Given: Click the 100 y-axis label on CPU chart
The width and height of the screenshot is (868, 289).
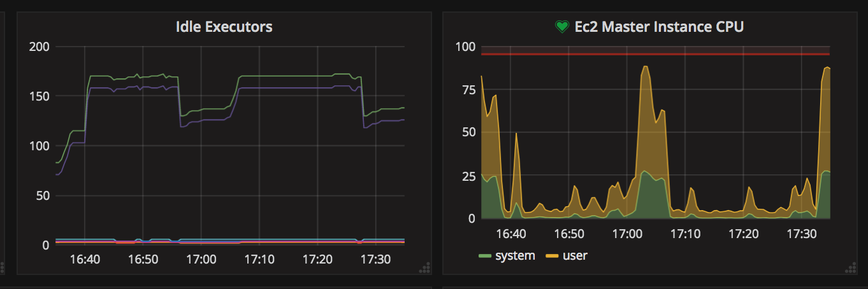Looking at the screenshot, I should point(465,46).
